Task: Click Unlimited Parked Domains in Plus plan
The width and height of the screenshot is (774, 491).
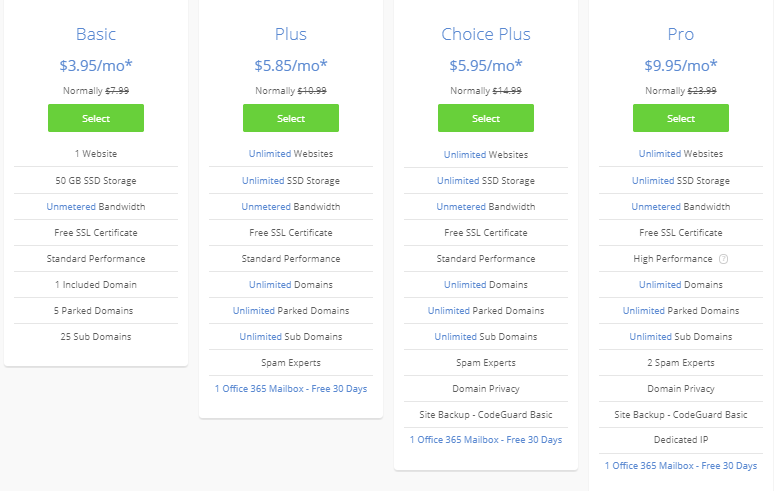Action: (291, 311)
